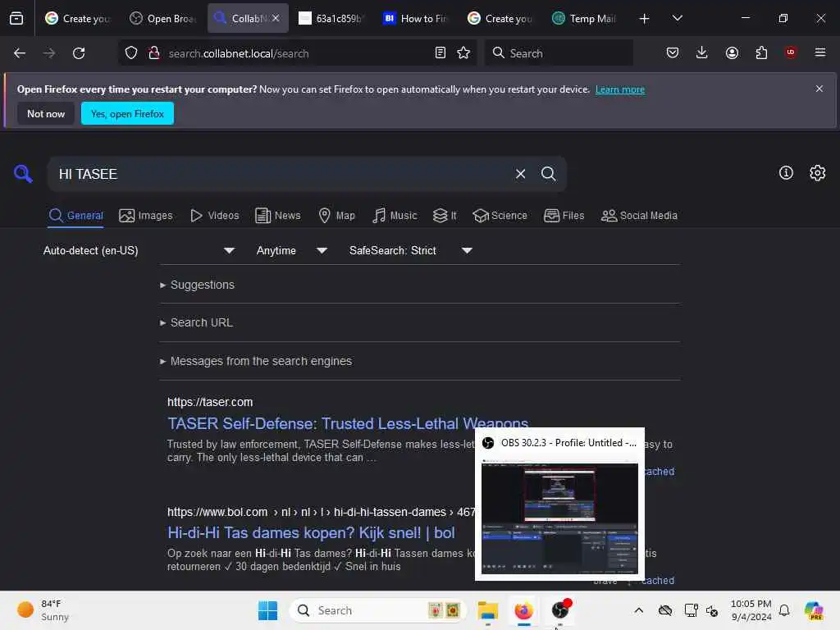Screen dimensions: 840x630
Task: Click Yes, open Firefox button
Action: coord(127,113)
